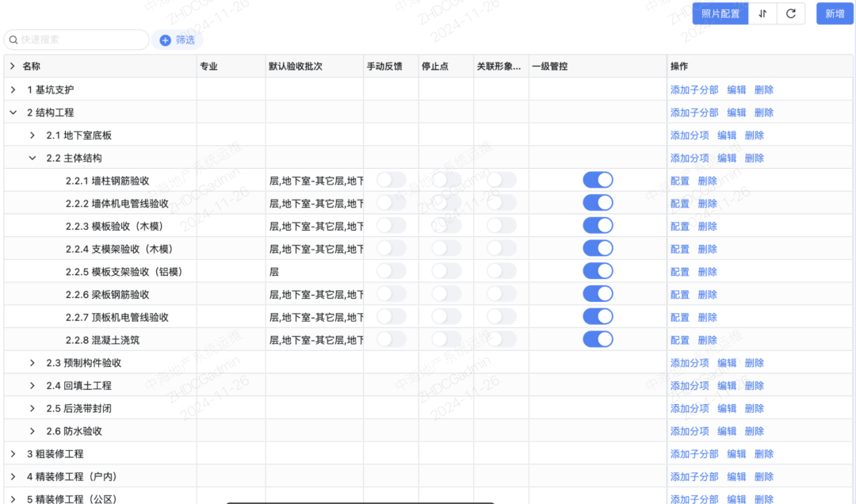Collapse the 2 结构工程 node

[x=13, y=112]
